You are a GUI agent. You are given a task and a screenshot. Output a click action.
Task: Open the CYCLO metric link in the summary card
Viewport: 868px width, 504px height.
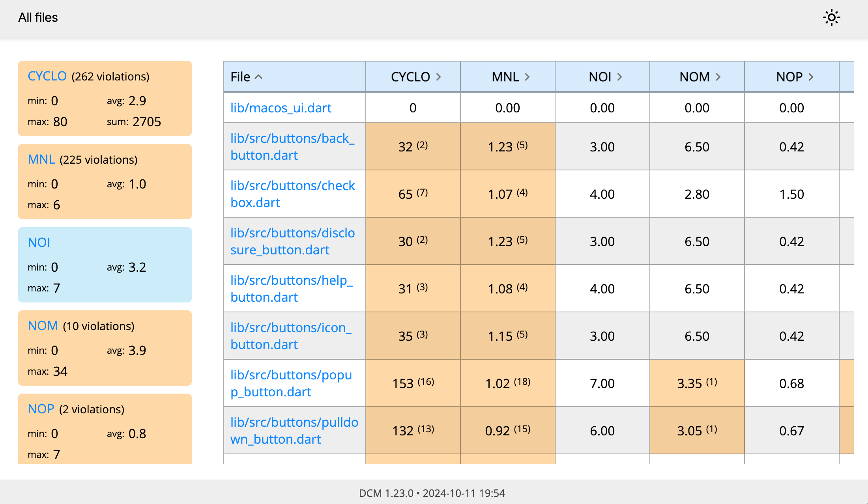[x=47, y=76]
